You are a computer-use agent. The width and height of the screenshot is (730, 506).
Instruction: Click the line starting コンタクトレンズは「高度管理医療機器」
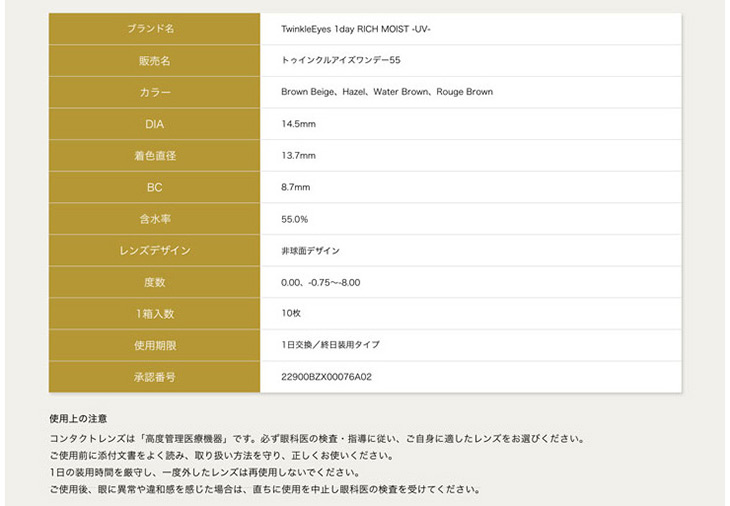317,439
